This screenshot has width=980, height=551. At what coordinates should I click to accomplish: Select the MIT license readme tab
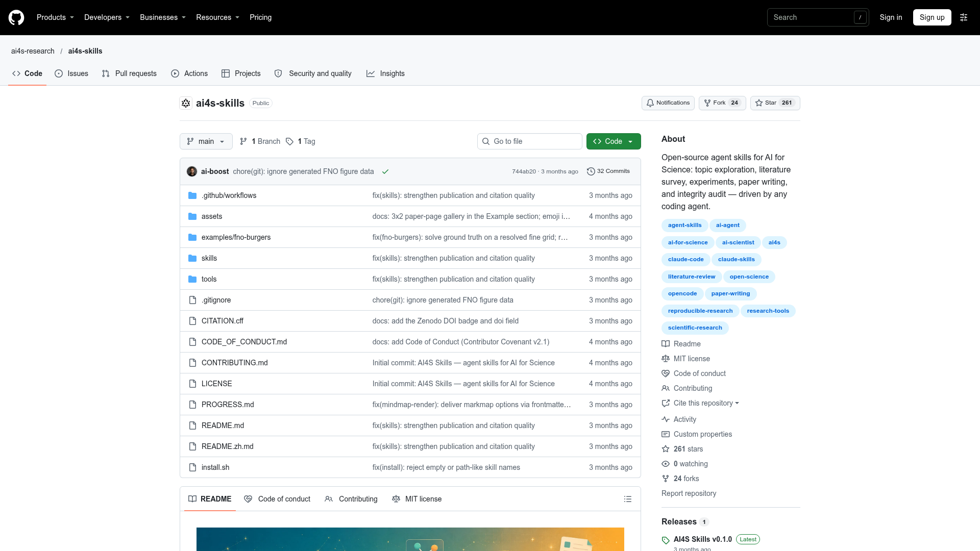(417, 499)
